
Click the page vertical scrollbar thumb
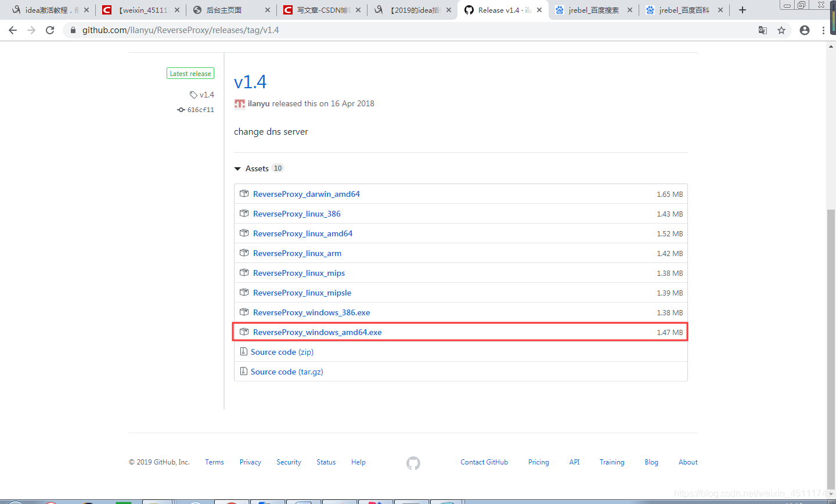831,350
